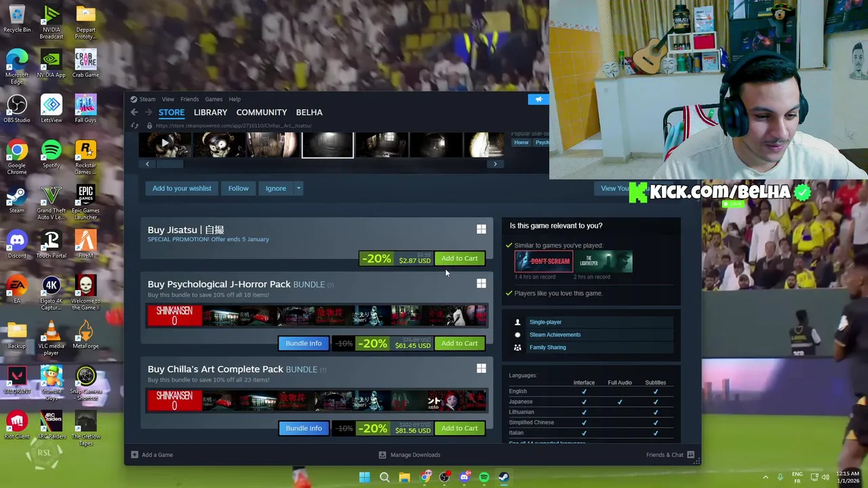This screenshot has height=488, width=868.
Task: Open the FiveM desktop shortcut
Action: coord(85,245)
